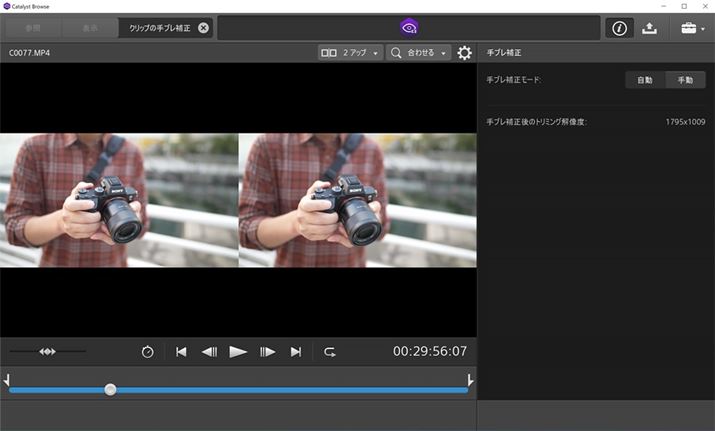Click the timecode stopwatch icon
715x431 pixels.
(x=148, y=351)
